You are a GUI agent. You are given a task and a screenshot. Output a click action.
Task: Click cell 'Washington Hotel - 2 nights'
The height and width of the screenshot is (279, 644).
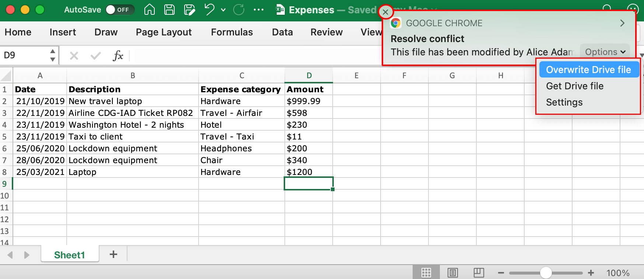click(x=133, y=125)
